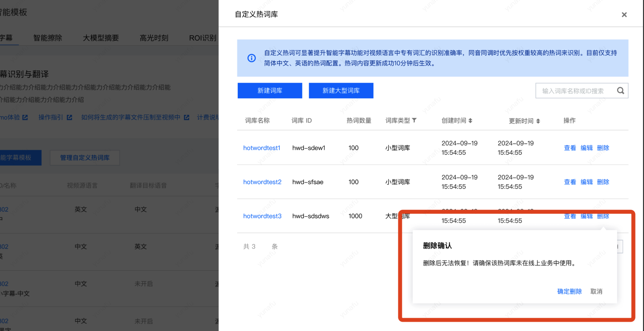Viewport: 644px width, 331px height.
Task: Sort by 更新时间 arrows
Action: [538, 121]
